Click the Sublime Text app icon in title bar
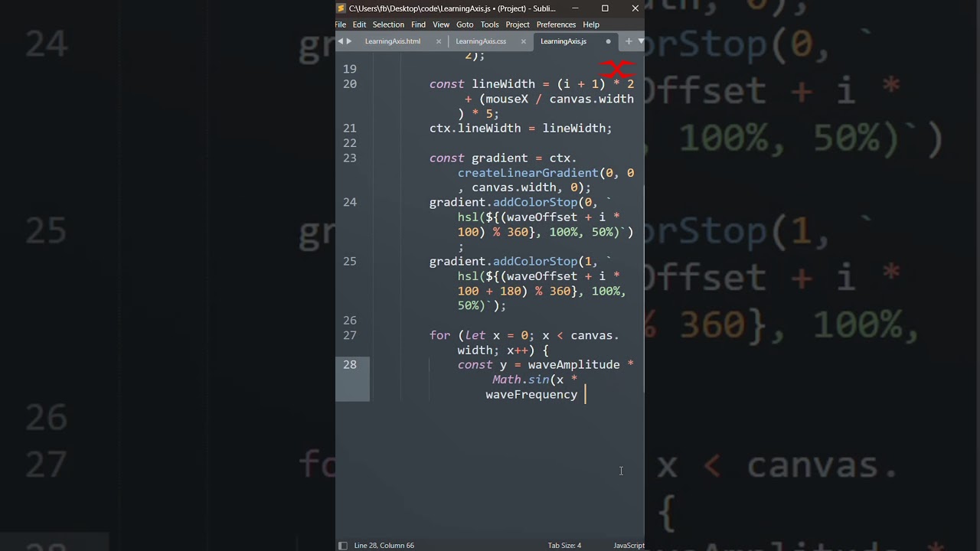Screen dimensions: 980x551 coord(341,8)
